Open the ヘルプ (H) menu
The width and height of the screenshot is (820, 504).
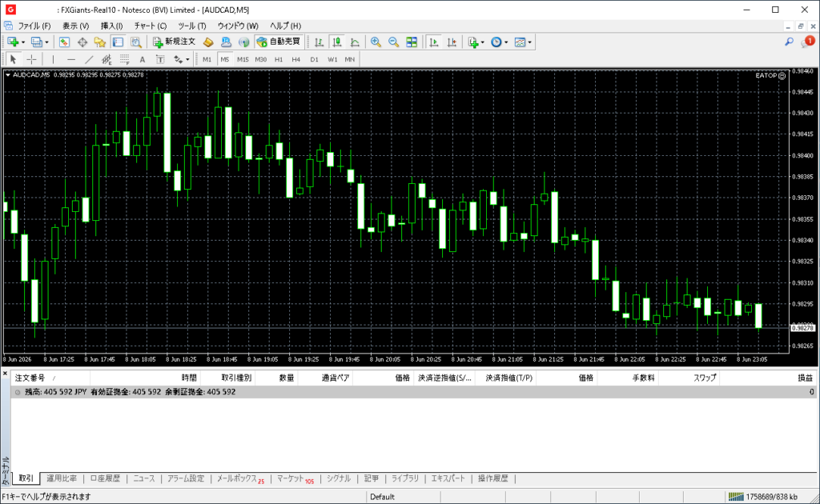pyautogui.click(x=286, y=26)
